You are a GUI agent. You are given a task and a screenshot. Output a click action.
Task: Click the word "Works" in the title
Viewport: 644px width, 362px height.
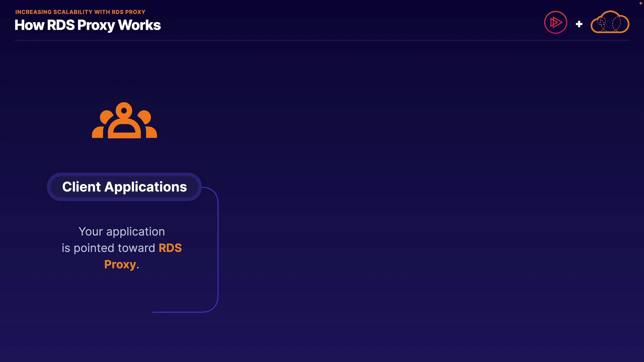point(140,25)
